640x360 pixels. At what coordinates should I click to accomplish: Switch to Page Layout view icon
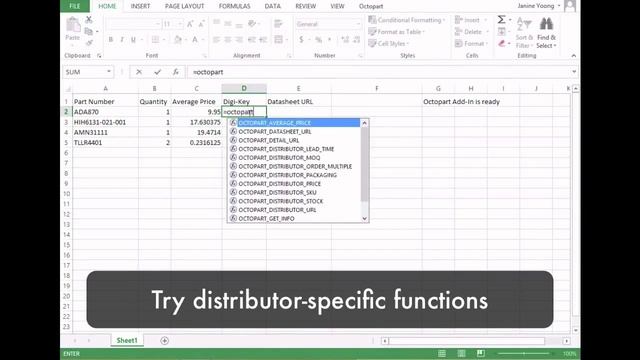pyautogui.click(x=461, y=353)
